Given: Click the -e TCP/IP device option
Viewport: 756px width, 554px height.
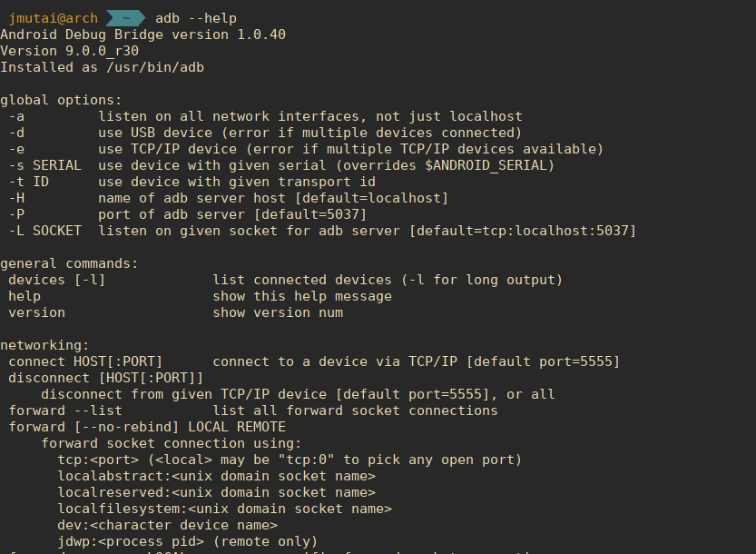Looking at the screenshot, I should 306,149.
